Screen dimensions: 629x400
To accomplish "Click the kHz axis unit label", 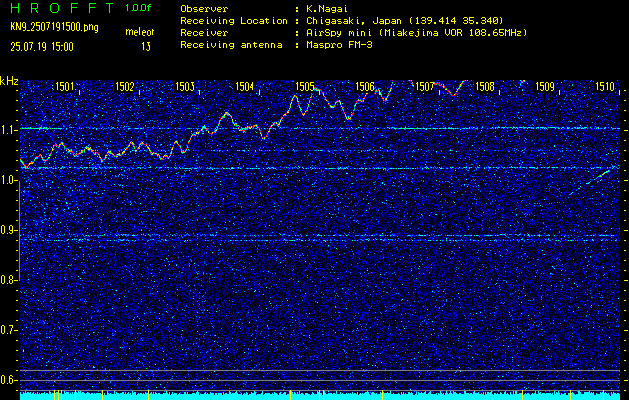I will pos(9,81).
